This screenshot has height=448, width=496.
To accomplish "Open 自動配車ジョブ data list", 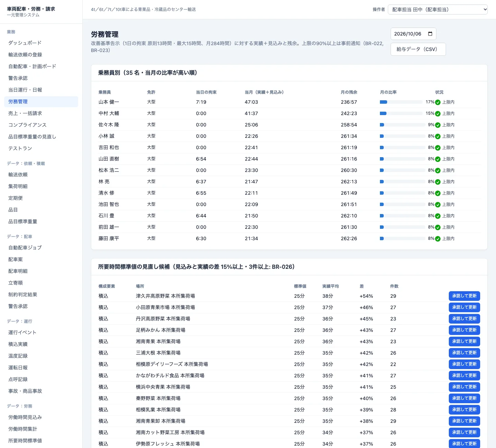I will 41,248.
